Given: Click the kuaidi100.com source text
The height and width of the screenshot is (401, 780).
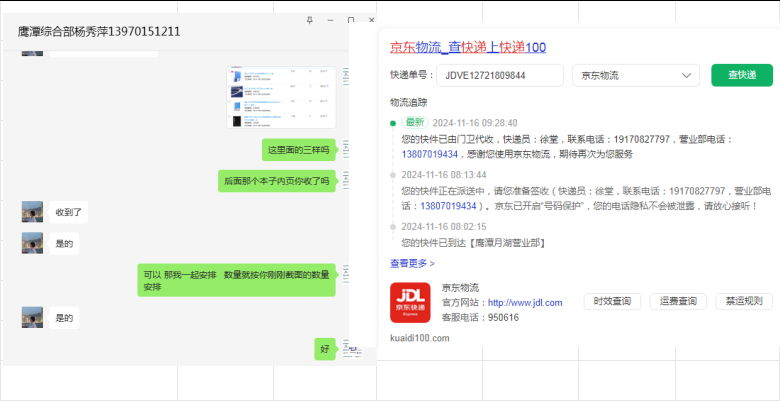Looking at the screenshot, I should point(420,338).
